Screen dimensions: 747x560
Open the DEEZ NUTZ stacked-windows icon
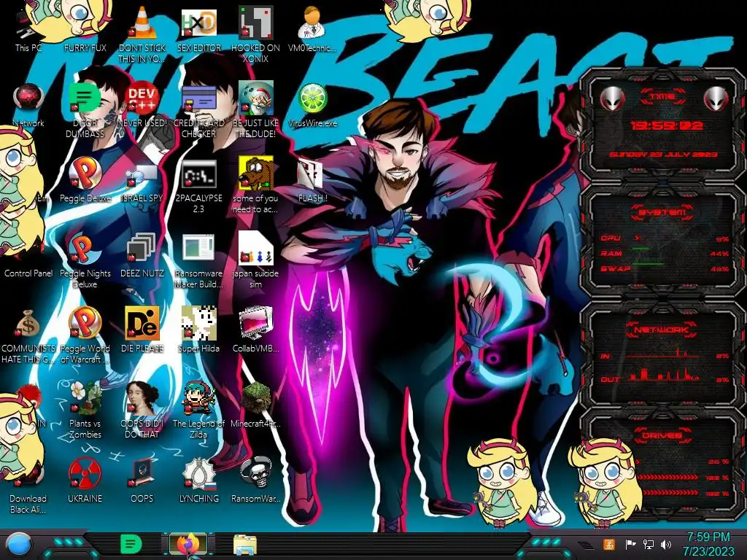(x=142, y=248)
